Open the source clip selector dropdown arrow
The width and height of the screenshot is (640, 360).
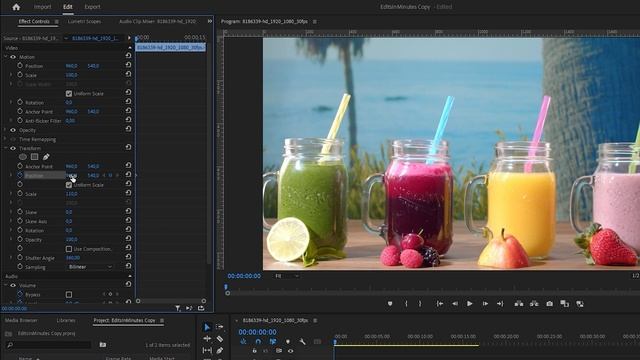pos(66,38)
